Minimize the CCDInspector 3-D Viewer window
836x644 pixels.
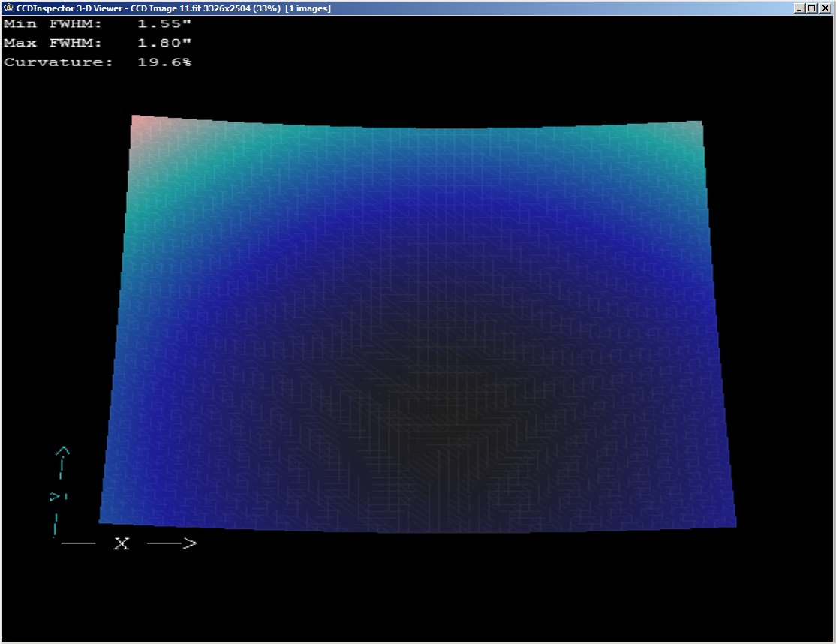click(799, 8)
